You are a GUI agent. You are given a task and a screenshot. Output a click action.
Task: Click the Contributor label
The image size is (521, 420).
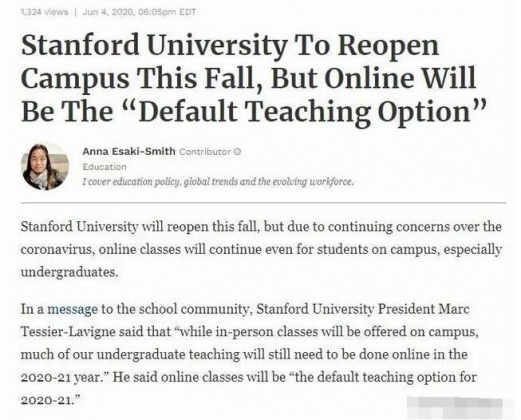pos(205,152)
